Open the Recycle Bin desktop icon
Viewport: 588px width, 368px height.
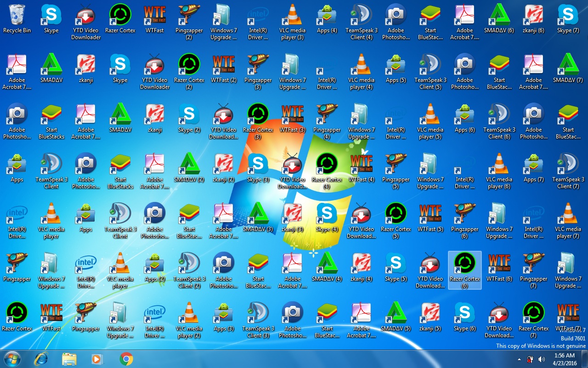tap(17, 19)
